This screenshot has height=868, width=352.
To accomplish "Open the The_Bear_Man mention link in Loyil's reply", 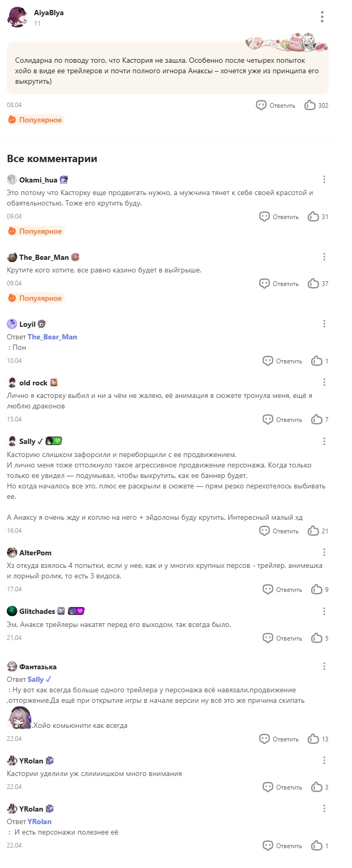I will tap(52, 337).
